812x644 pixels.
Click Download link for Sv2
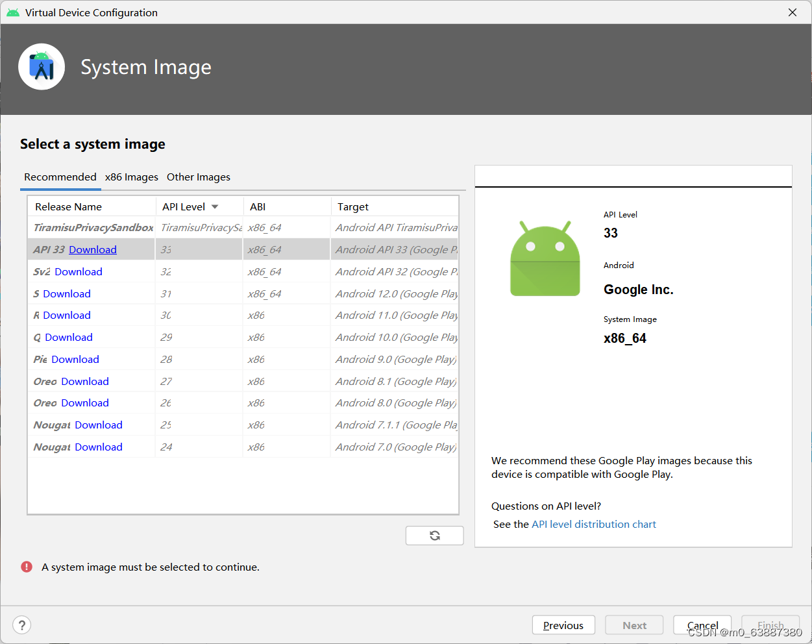79,272
